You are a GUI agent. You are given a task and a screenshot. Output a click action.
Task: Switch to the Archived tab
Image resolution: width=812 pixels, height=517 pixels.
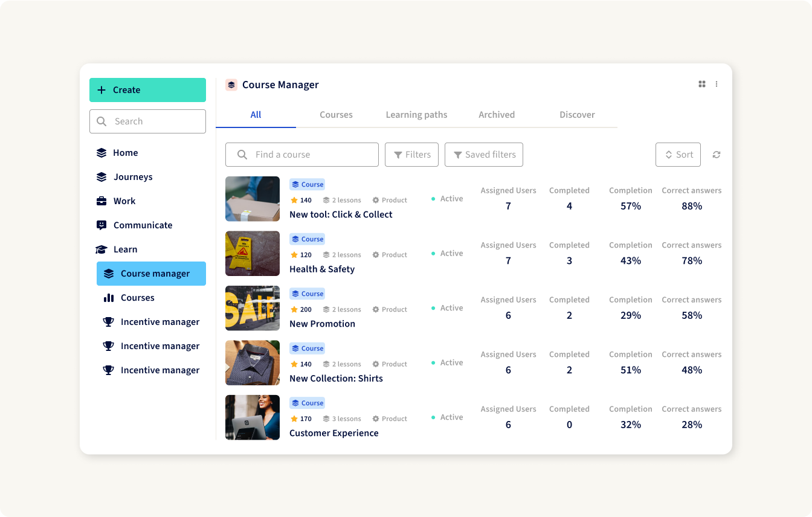coord(497,115)
